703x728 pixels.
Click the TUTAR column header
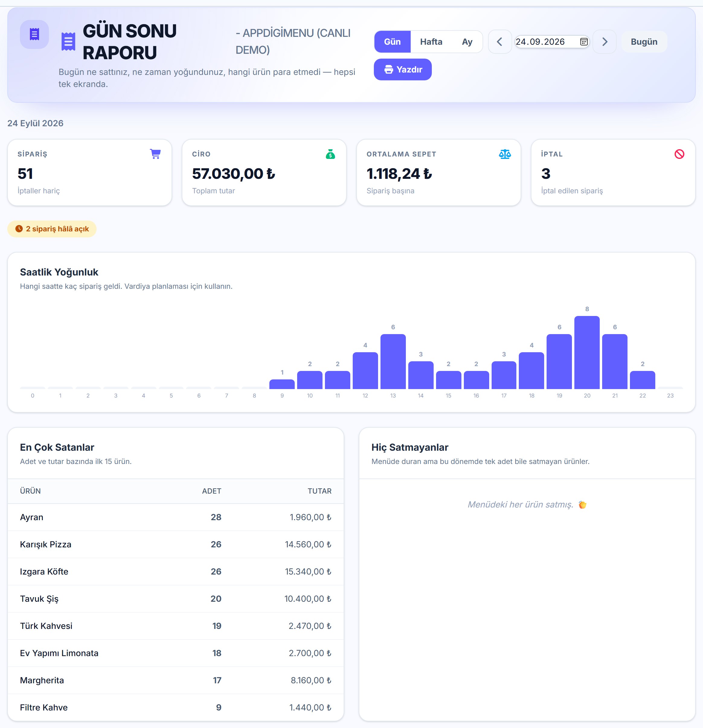tap(319, 491)
